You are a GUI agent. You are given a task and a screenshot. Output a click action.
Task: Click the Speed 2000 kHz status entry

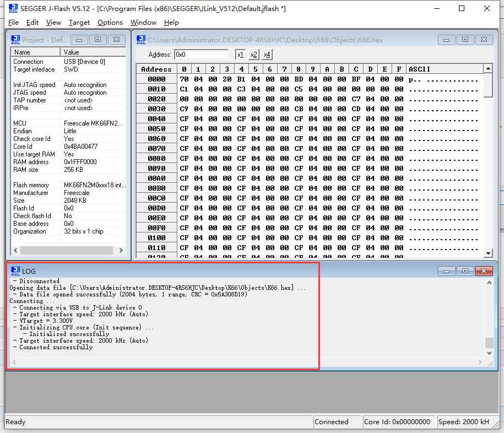tap(464, 422)
